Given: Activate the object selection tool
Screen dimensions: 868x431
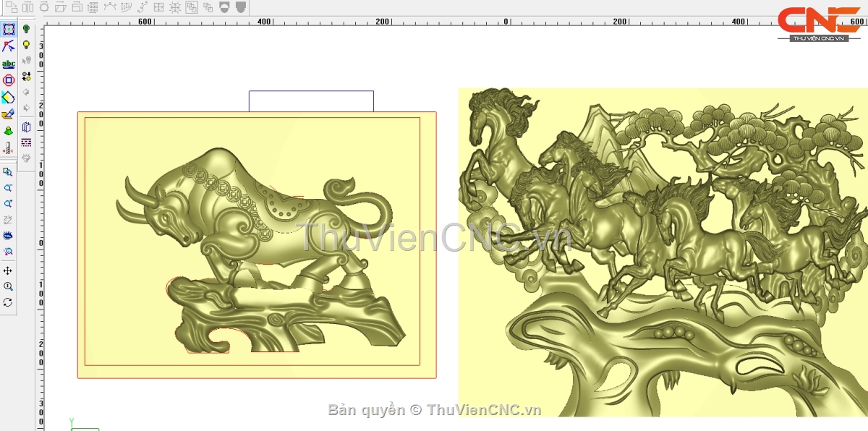Looking at the screenshot, I should (9, 30).
